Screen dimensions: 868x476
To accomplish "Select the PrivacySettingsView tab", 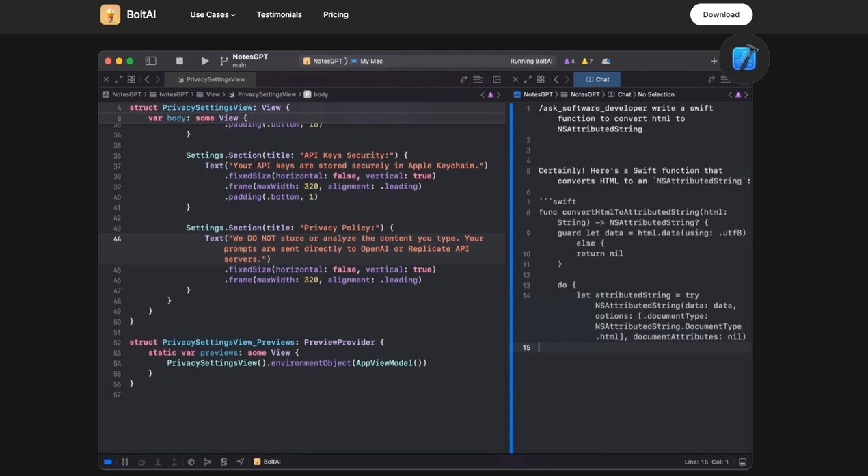I will click(211, 79).
